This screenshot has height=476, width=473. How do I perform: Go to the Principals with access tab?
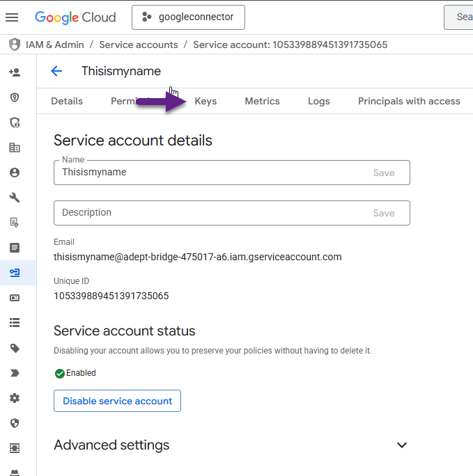click(409, 101)
